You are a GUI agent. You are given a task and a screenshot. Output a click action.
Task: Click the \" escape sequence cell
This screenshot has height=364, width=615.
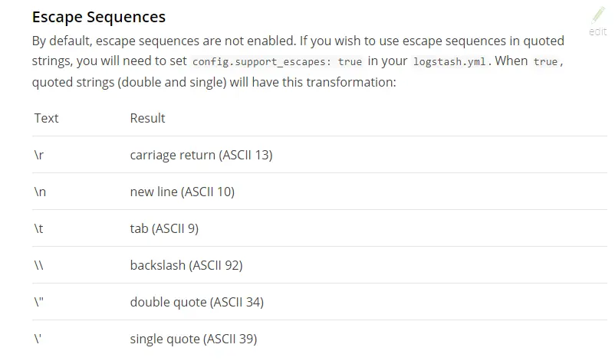[x=39, y=303]
